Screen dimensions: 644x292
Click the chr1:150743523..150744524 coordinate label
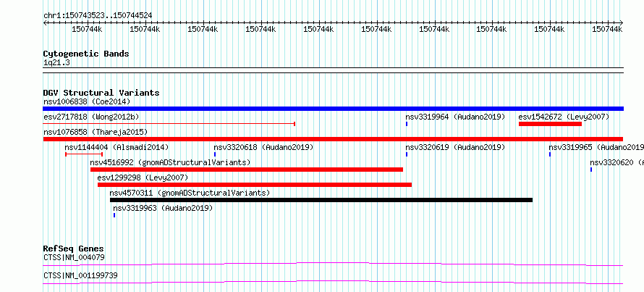(x=98, y=15)
